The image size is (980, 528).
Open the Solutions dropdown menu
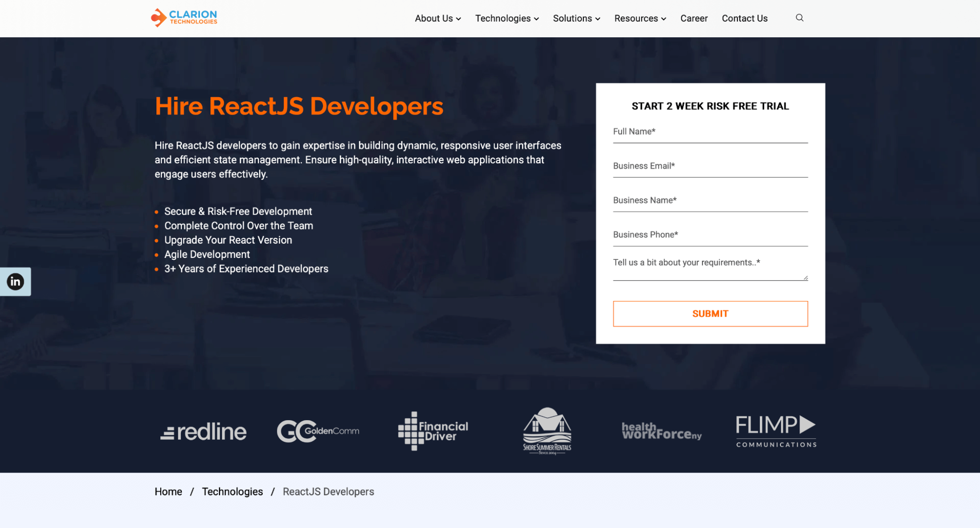tap(576, 19)
